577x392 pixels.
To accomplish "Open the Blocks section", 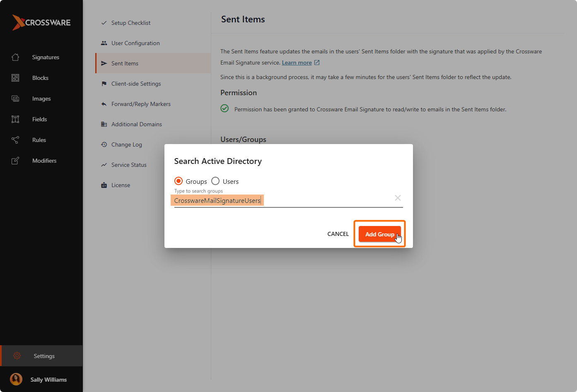I will [40, 78].
